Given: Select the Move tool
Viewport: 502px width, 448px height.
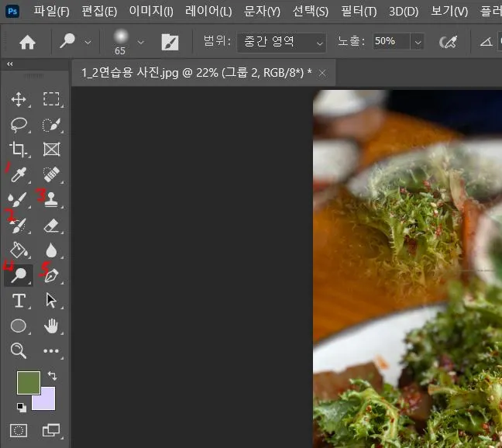Looking at the screenshot, I should pos(19,99).
